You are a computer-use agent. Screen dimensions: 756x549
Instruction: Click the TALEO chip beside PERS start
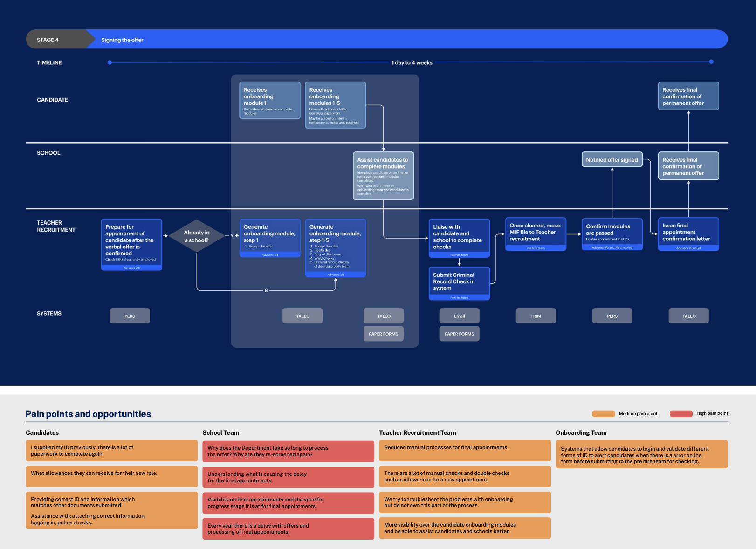tap(303, 316)
